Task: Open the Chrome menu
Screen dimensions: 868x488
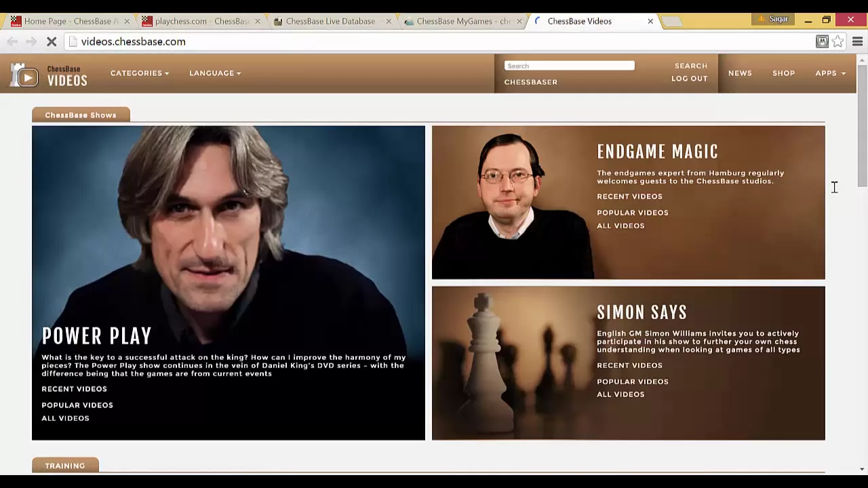Action: (x=857, y=41)
